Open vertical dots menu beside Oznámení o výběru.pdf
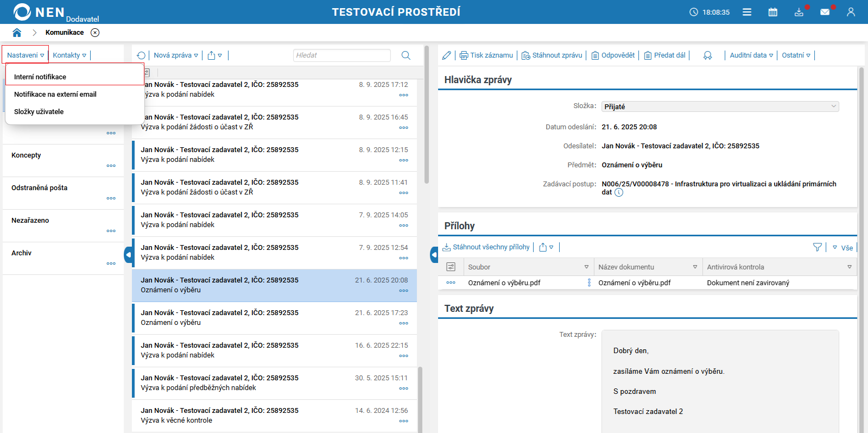This screenshot has height=433, width=868. pos(589,283)
